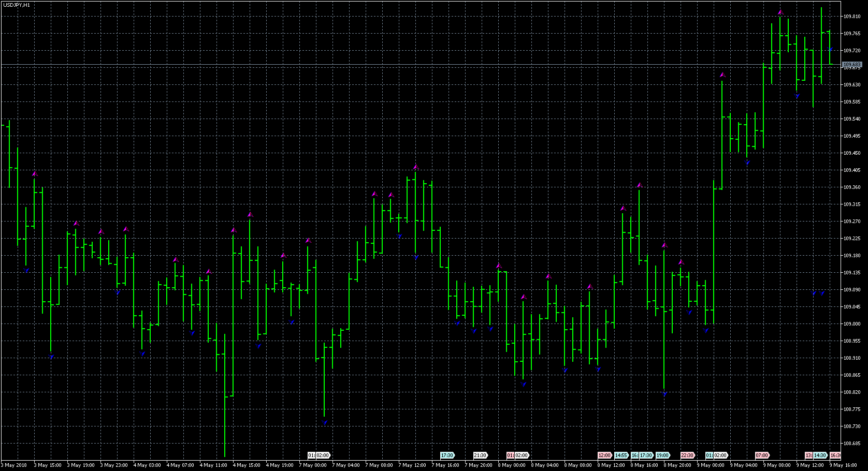Click the 108.685 price scale label

click(852, 444)
